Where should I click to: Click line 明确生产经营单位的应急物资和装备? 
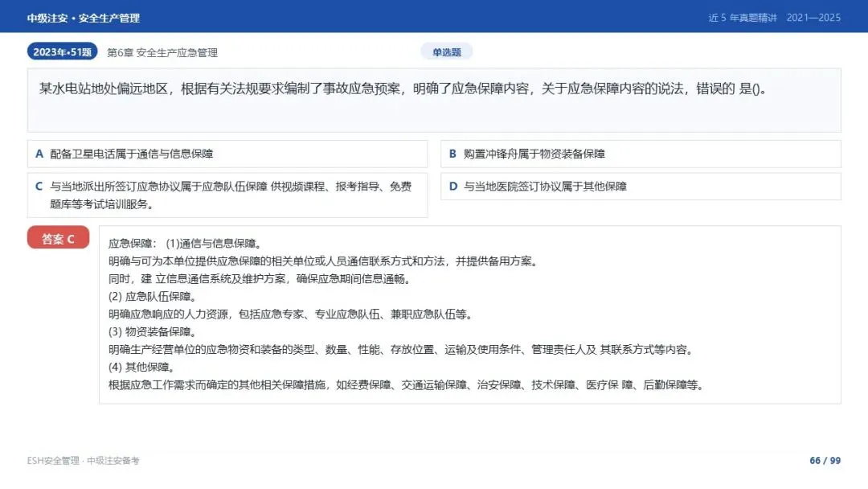pos(401,349)
